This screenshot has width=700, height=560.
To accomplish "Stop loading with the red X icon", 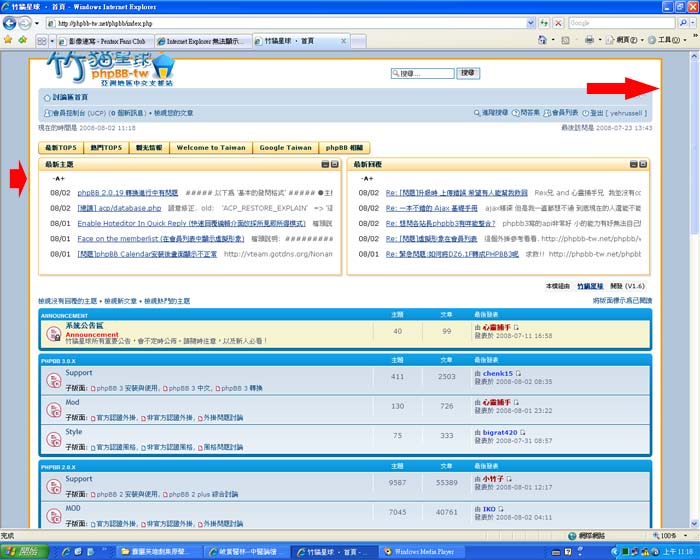I will point(558,23).
